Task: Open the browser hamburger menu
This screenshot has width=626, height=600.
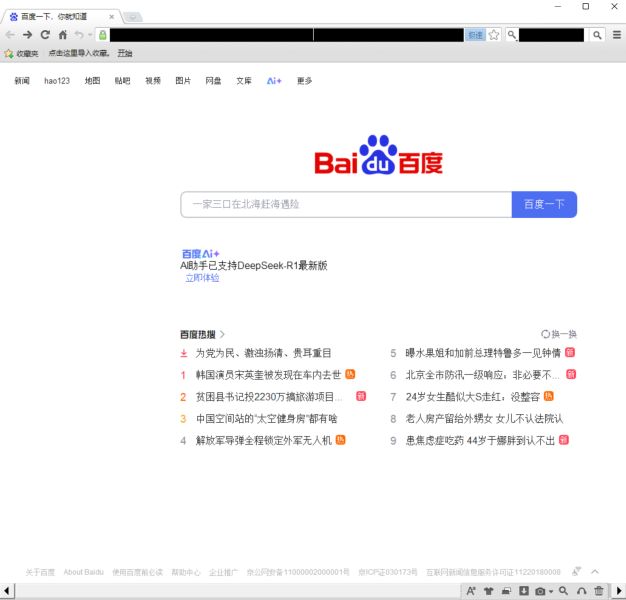Action: click(616, 35)
